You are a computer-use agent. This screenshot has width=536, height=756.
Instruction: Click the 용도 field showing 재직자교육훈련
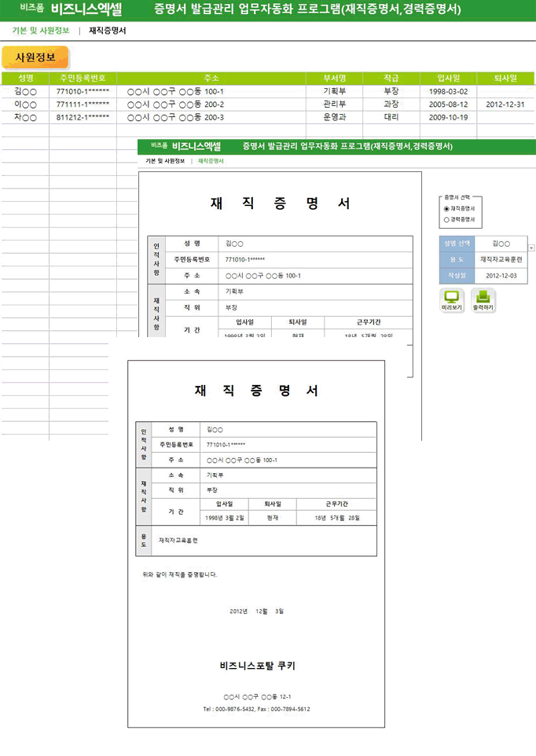click(x=501, y=259)
